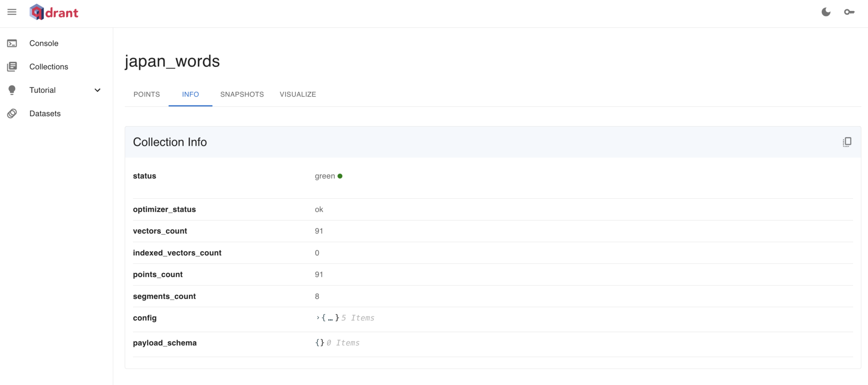Navigate to Datasets page label
Screen dimensions: 868x385
[45, 114]
